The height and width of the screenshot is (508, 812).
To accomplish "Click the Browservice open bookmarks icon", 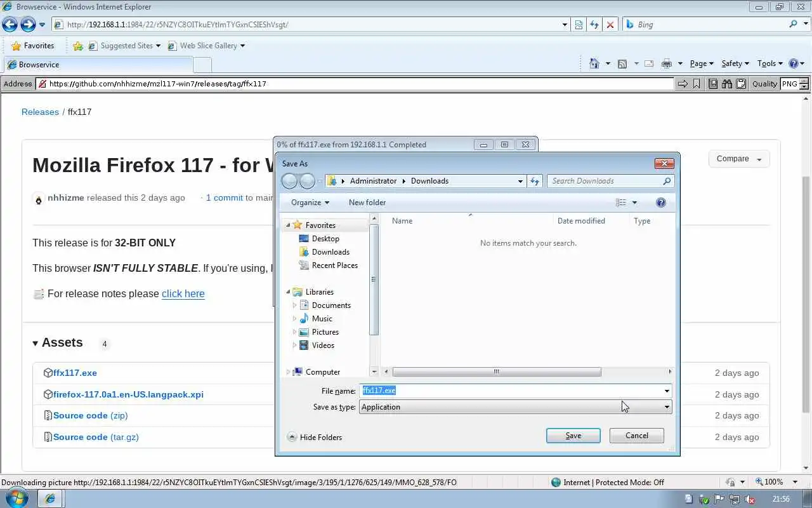I will point(713,84).
